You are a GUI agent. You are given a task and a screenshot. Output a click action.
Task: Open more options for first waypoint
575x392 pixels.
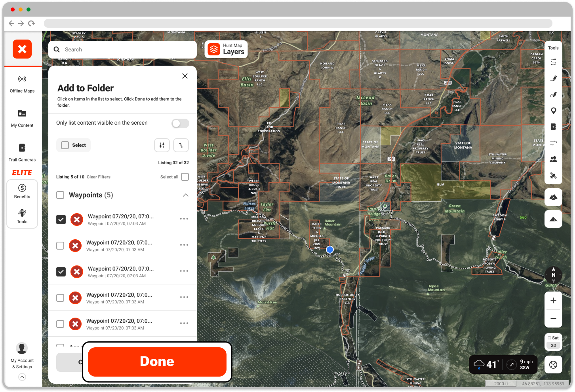184,219
